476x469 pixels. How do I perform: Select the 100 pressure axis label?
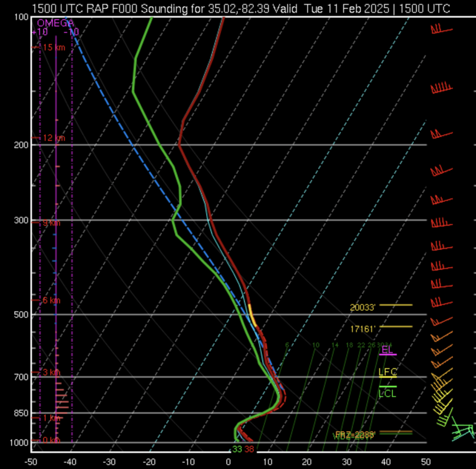click(21, 17)
